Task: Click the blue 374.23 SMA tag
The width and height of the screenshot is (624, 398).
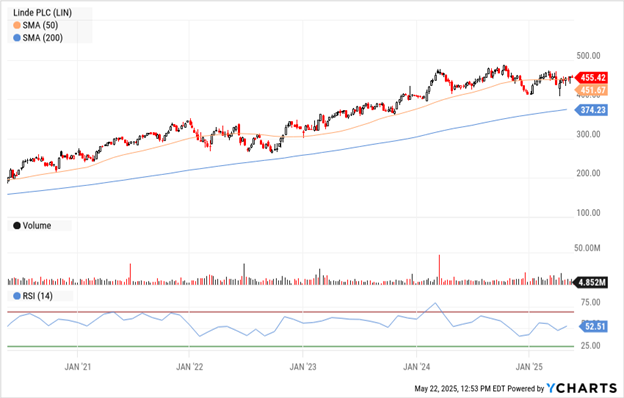Action: pos(591,110)
